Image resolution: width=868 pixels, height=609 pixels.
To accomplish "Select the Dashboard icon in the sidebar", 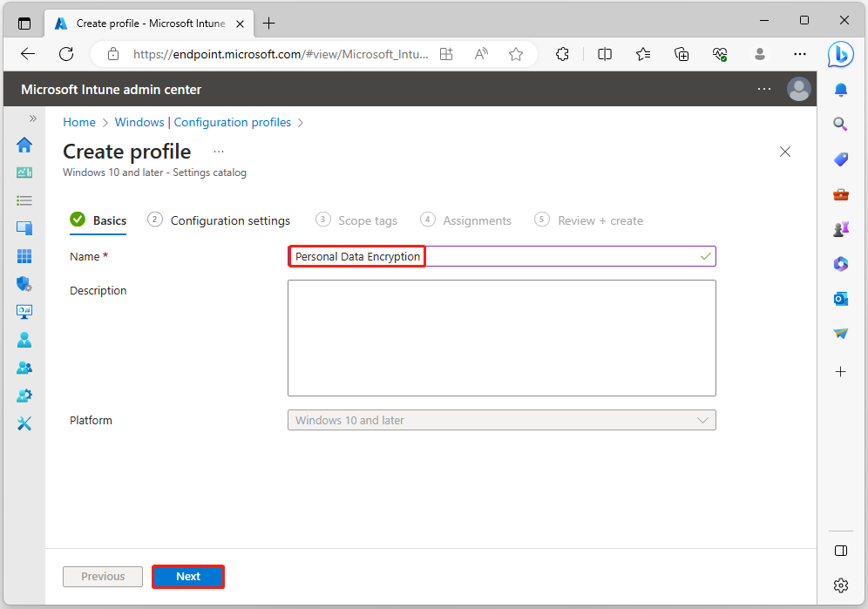I will click(x=24, y=172).
